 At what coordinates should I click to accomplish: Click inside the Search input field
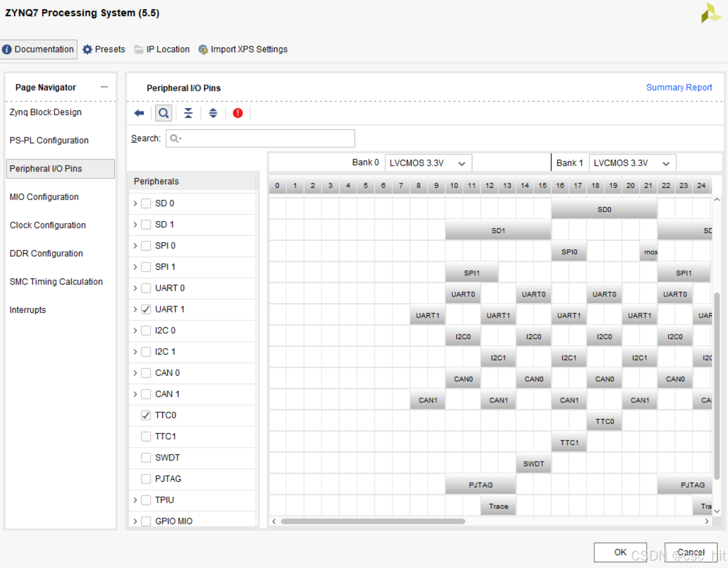point(260,138)
